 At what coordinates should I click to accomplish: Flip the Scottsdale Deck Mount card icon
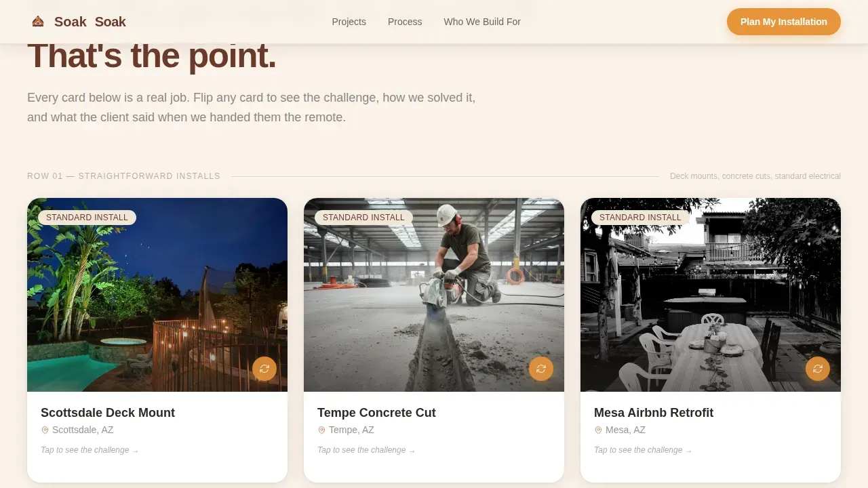(x=264, y=369)
